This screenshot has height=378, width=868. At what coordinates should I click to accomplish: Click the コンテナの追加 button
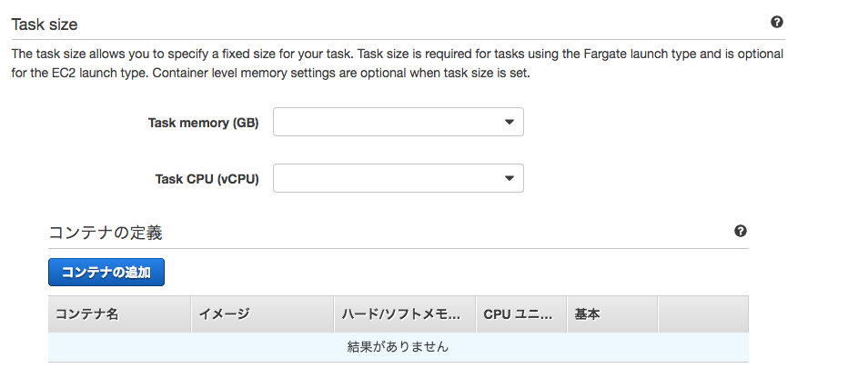point(106,272)
